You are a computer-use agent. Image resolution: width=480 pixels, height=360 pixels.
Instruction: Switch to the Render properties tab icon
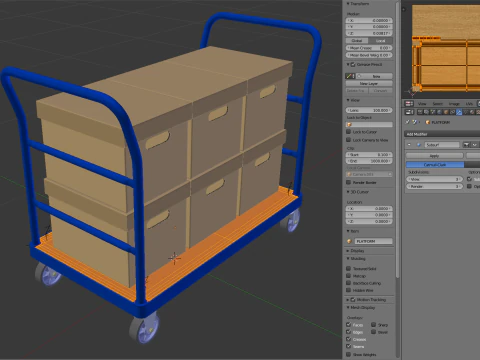click(x=420, y=112)
